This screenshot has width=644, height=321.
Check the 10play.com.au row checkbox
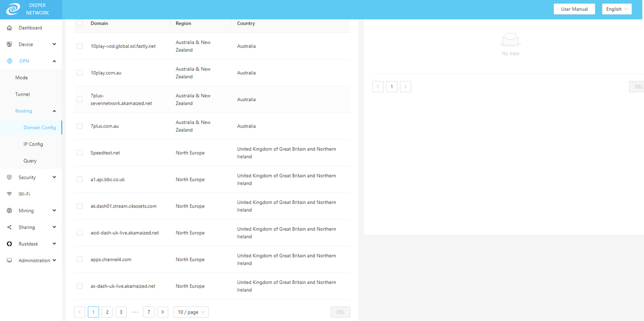click(79, 73)
